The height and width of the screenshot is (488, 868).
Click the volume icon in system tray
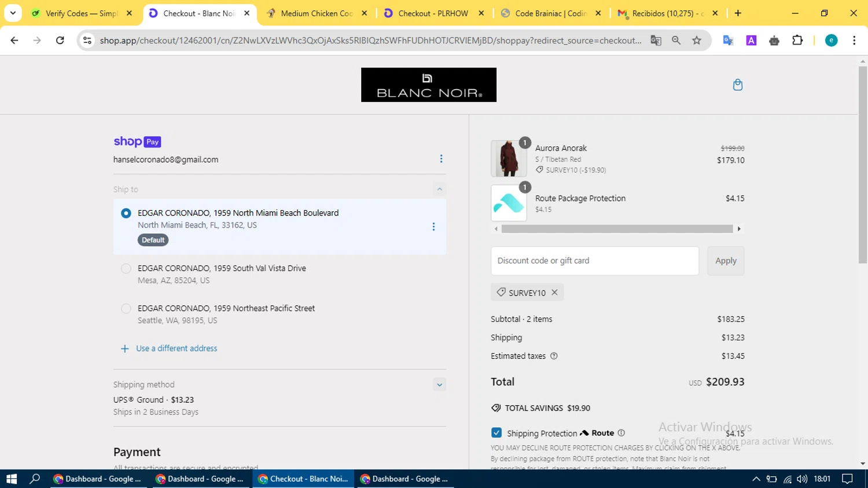(x=802, y=479)
